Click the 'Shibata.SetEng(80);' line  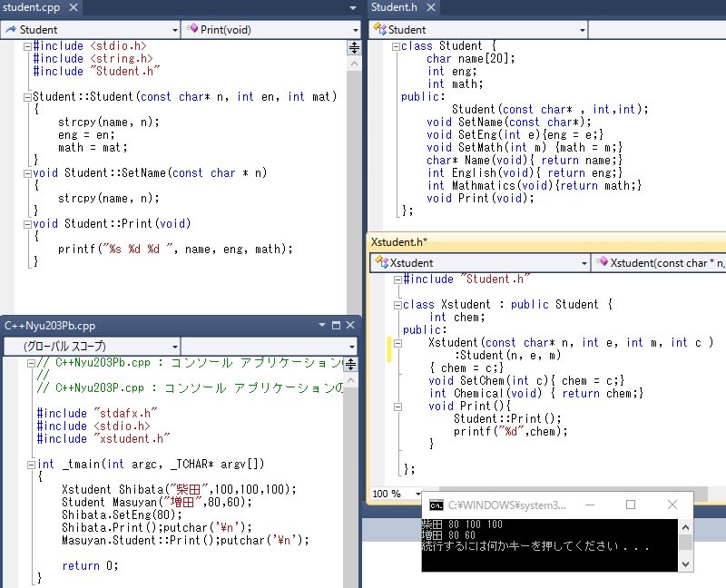[x=123, y=514]
